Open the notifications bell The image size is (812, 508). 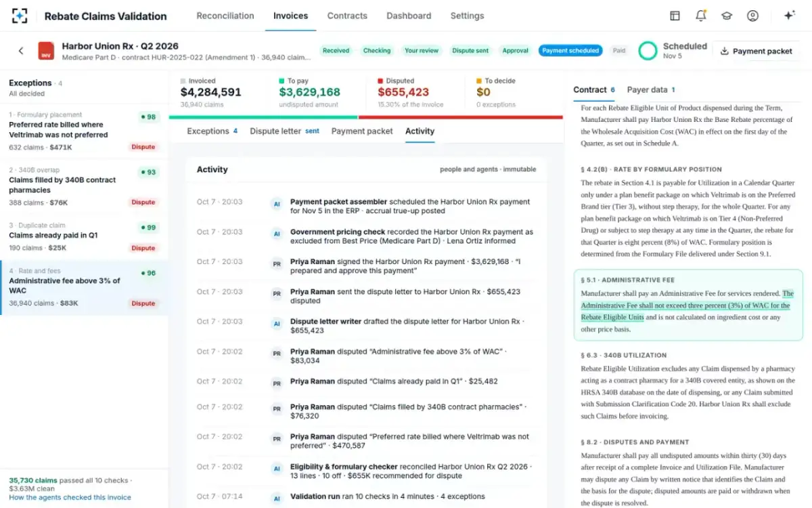coord(701,16)
